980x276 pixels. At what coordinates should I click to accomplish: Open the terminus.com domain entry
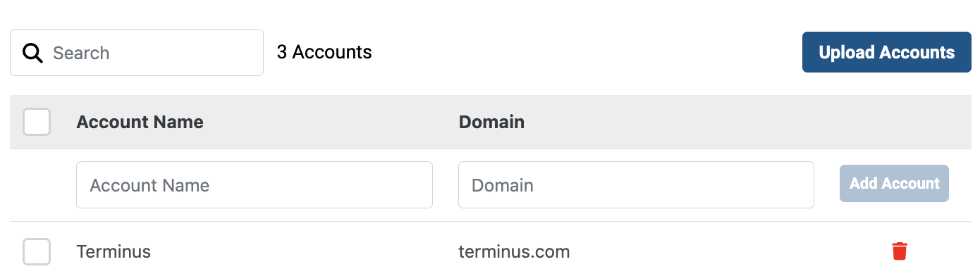[x=514, y=251]
